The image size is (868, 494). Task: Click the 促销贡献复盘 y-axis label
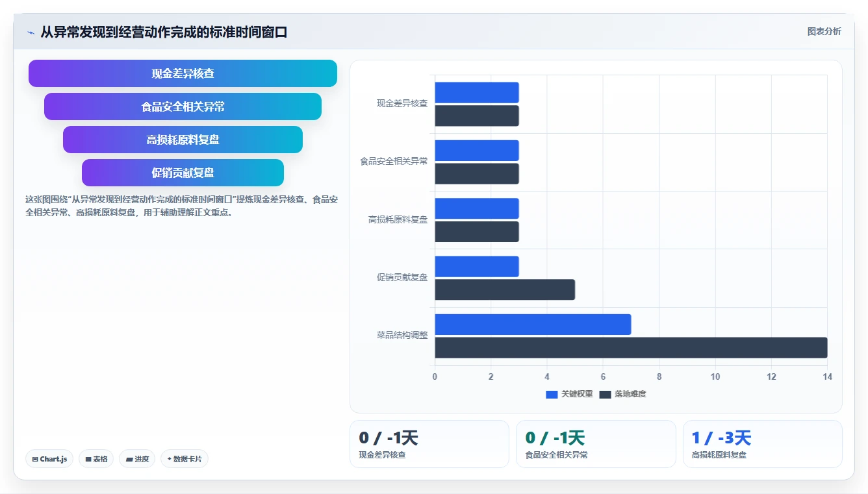click(402, 277)
